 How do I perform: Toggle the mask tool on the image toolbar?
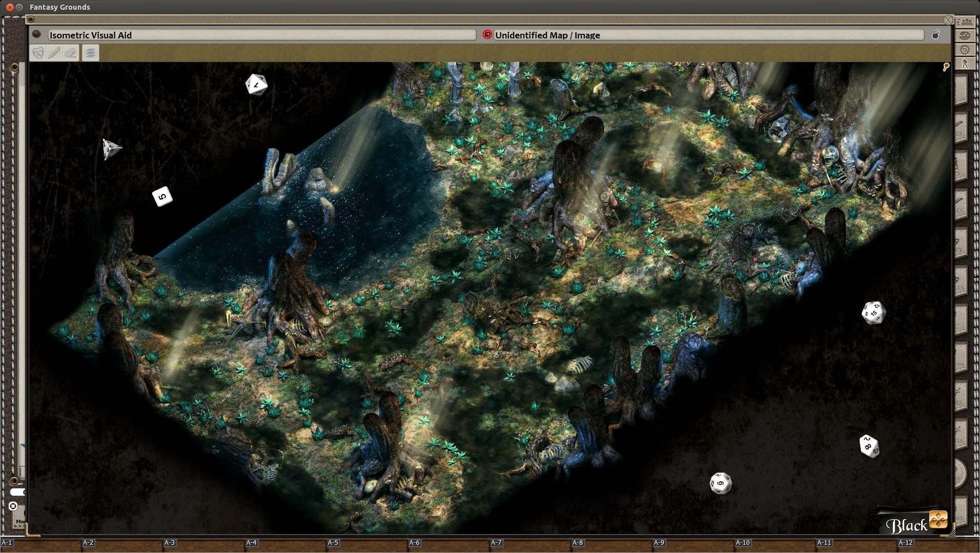tap(38, 53)
